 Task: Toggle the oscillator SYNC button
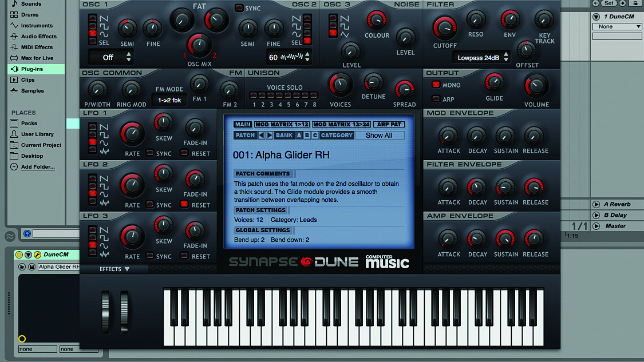(239, 8)
